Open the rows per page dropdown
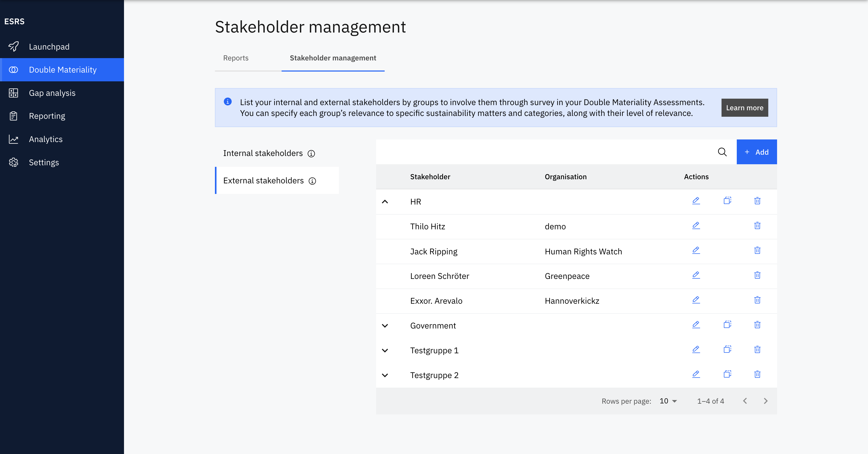Screen dimensions: 868x454 click(x=668, y=401)
